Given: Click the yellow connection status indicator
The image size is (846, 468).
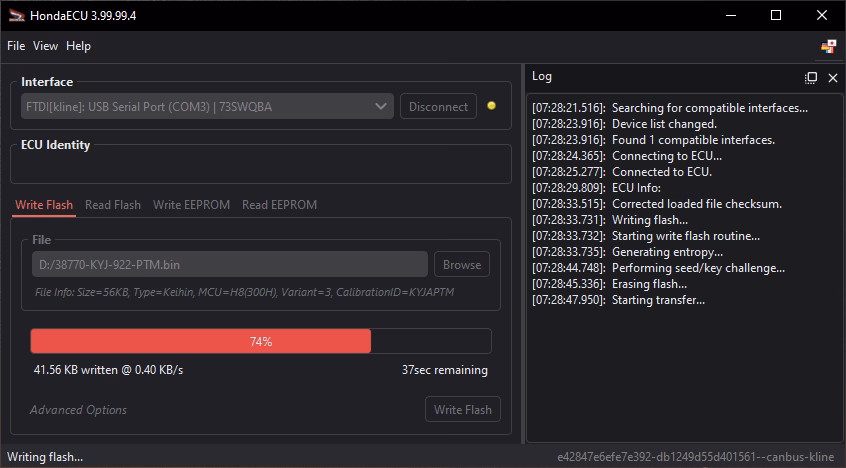Looking at the screenshot, I should coord(491,106).
